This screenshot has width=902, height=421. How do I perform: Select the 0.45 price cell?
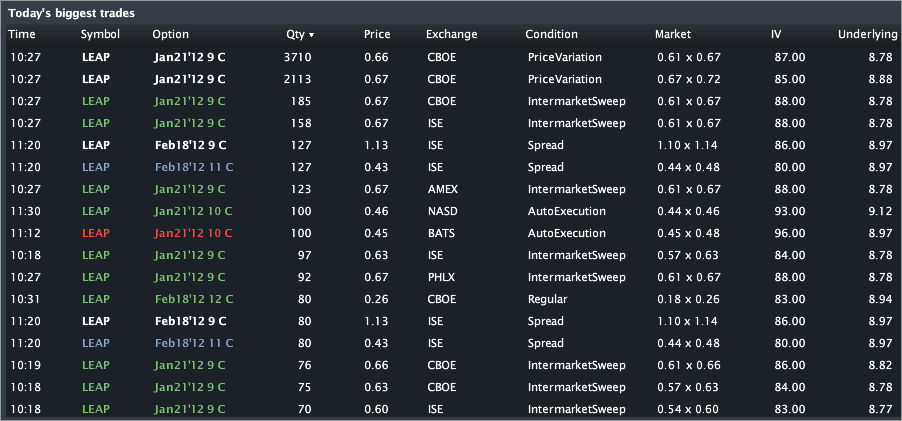(376, 233)
